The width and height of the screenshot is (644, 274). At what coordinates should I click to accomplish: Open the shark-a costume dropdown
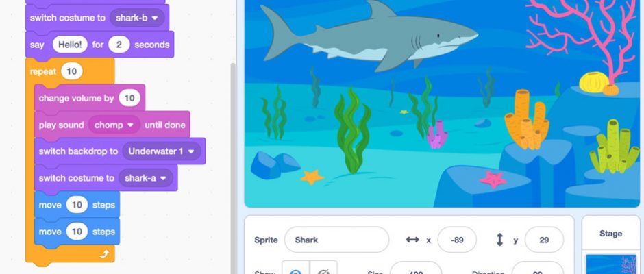point(145,178)
